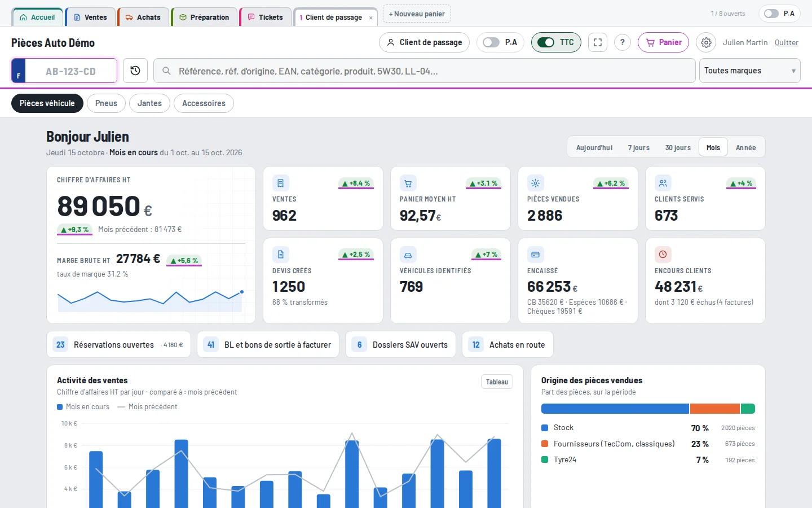Click the Panier moyen cart icon
This screenshot has width=812, height=508.
coord(408,183)
